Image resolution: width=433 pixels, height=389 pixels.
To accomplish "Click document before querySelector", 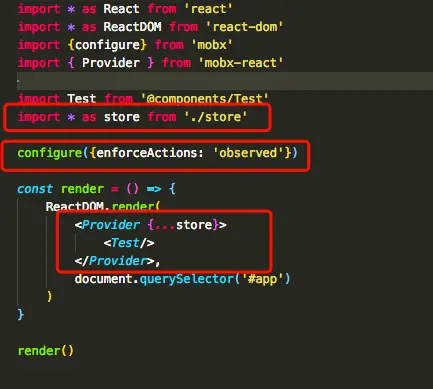I will [x=103, y=279].
